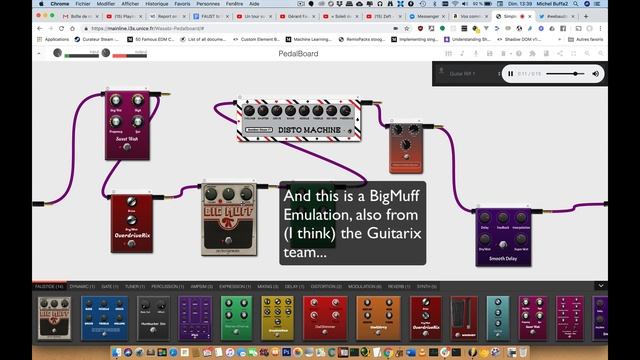This screenshot has width=640, height=360.
Task: Open the Applications bookmark
Action: [x=53, y=40]
